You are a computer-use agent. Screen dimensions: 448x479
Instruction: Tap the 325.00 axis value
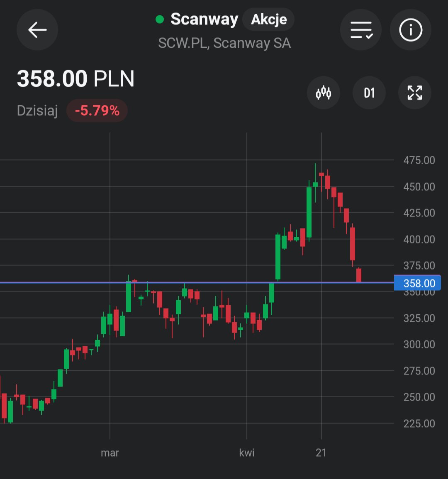click(419, 318)
